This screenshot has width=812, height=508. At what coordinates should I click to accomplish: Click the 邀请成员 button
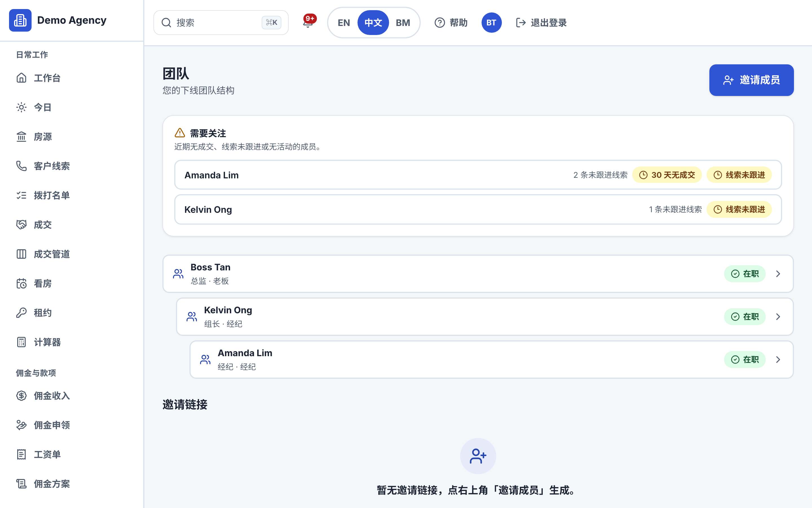(751, 80)
